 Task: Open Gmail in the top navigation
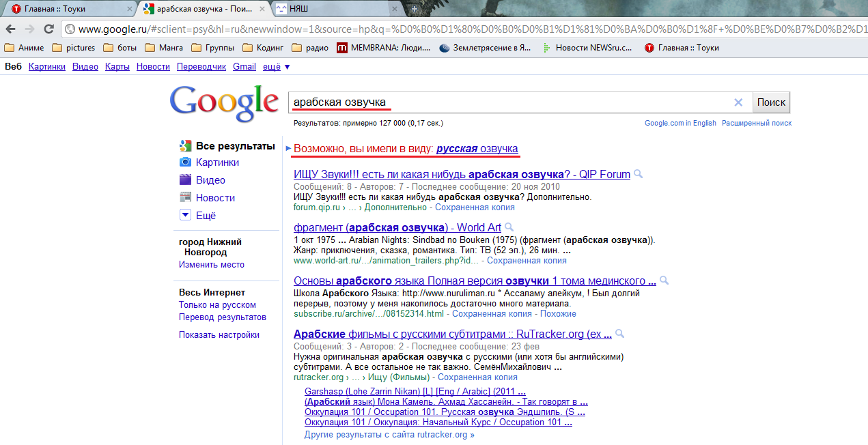244,66
